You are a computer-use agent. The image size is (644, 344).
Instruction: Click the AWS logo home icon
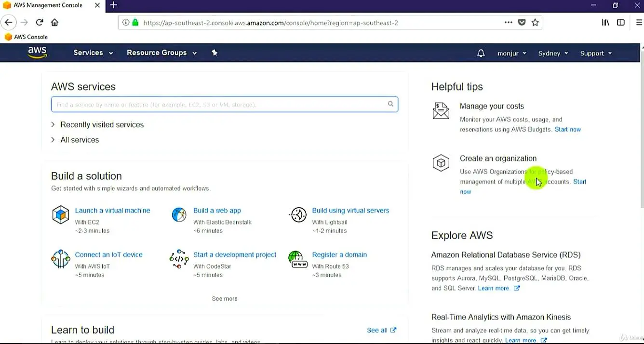pos(37,53)
